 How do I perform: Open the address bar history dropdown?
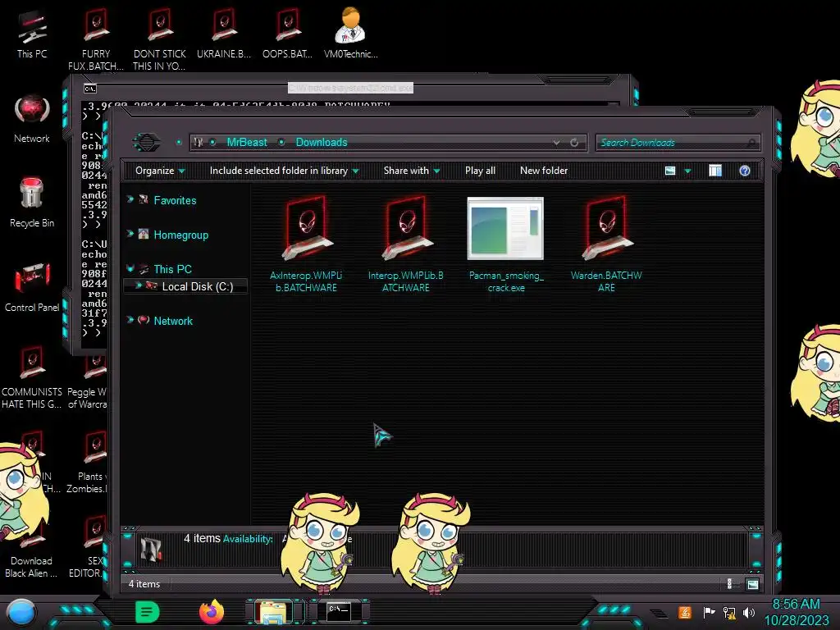(557, 143)
